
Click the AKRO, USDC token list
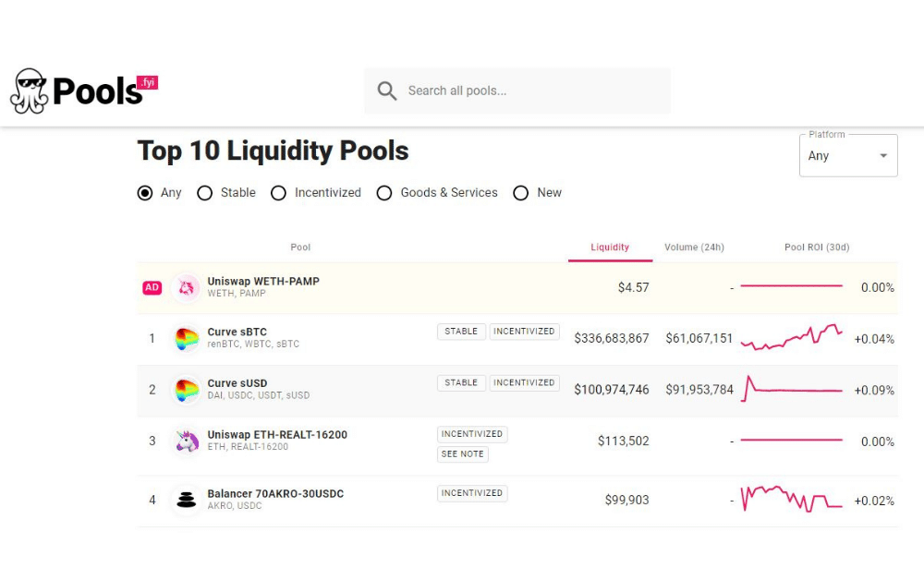[235, 506]
